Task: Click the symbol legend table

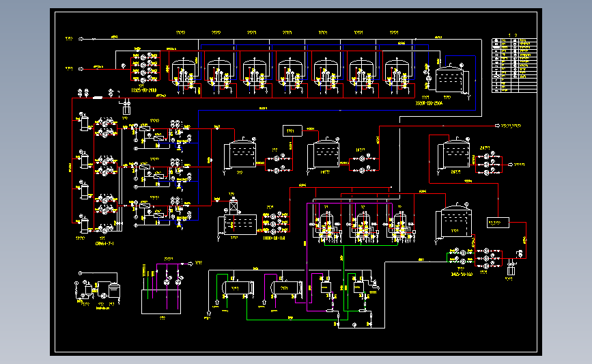Action: [514, 65]
